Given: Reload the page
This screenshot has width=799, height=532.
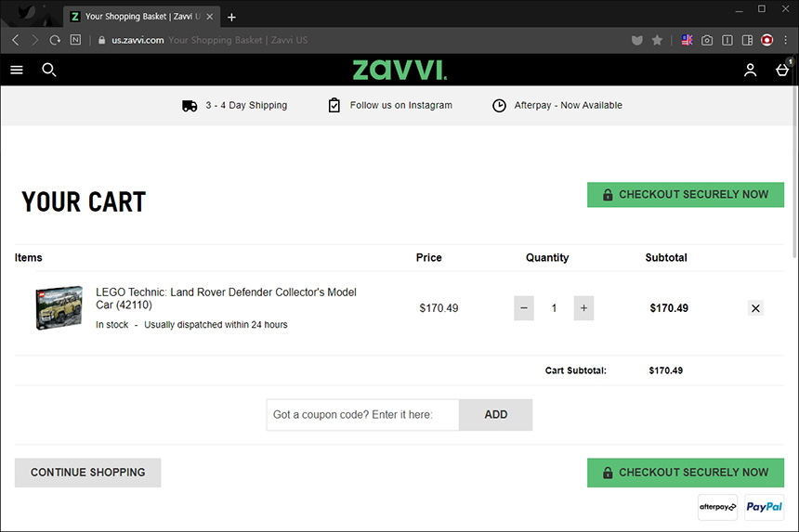Looking at the screenshot, I should point(55,40).
